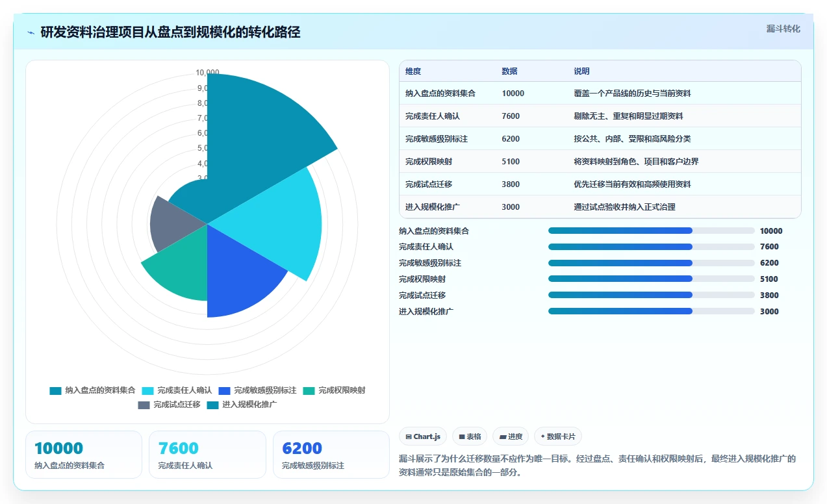This screenshot has width=827, height=504.
Task: Select table cell 完成责任人确认
Action: [x=432, y=116]
